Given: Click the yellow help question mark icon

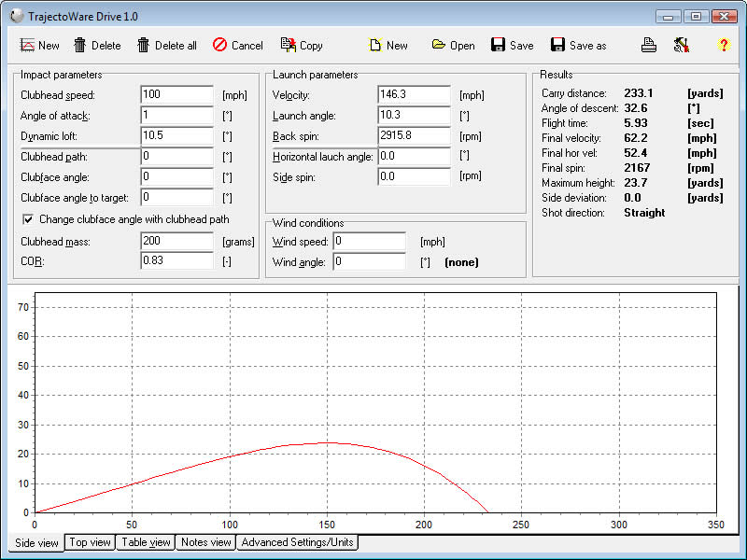Looking at the screenshot, I should pyautogui.click(x=724, y=45).
